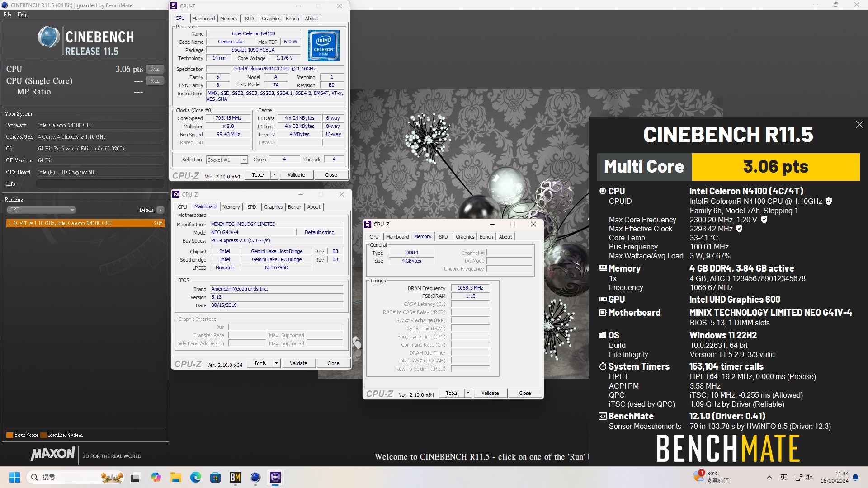Viewport: 868px width, 488px height.
Task: Launch Copilot from the taskbar
Action: [156, 477]
